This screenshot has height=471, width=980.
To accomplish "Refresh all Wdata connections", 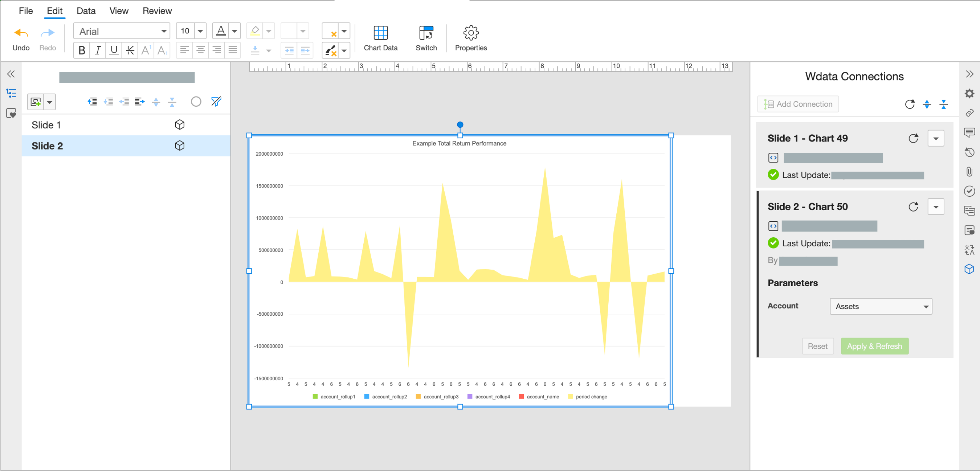I will [x=910, y=104].
